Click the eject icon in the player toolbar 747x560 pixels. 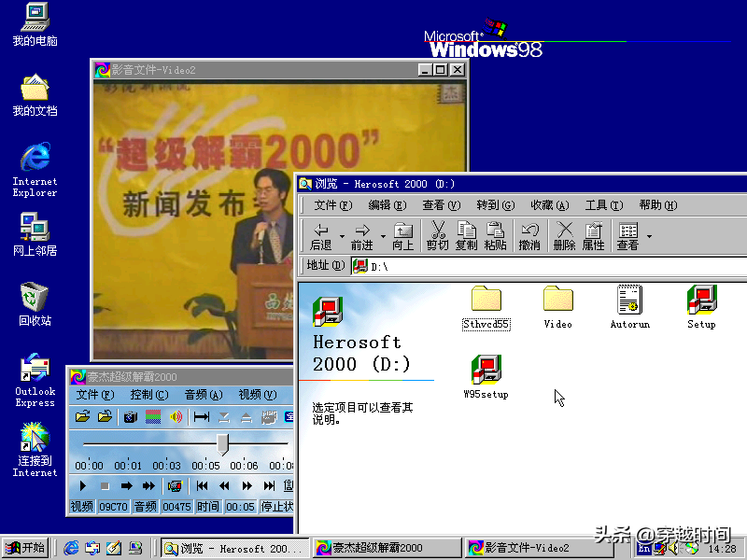coord(246,417)
